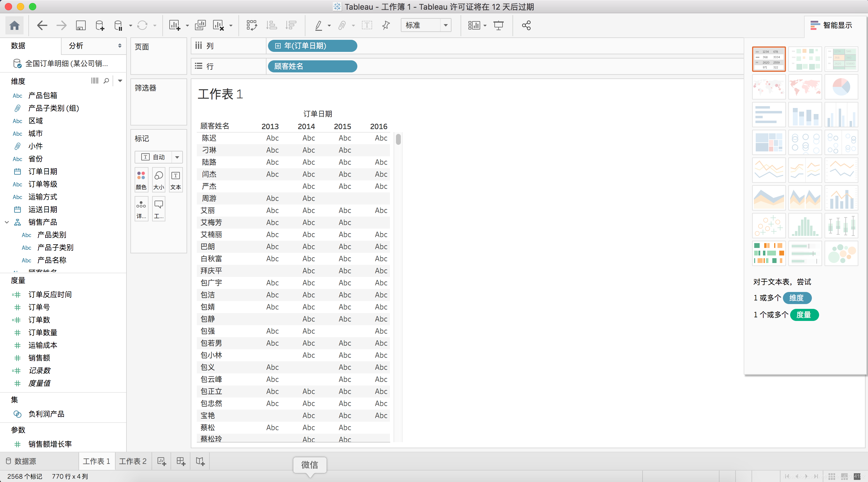Viewport: 868px width, 482px height.
Task: Click the 2016 column header
Action: [379, 126]
